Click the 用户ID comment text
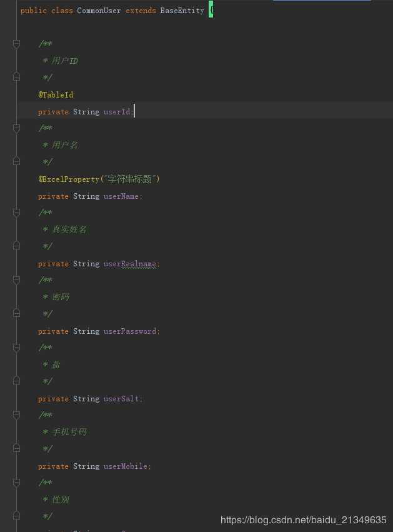 pyautogui.click(x=64, y=61)
